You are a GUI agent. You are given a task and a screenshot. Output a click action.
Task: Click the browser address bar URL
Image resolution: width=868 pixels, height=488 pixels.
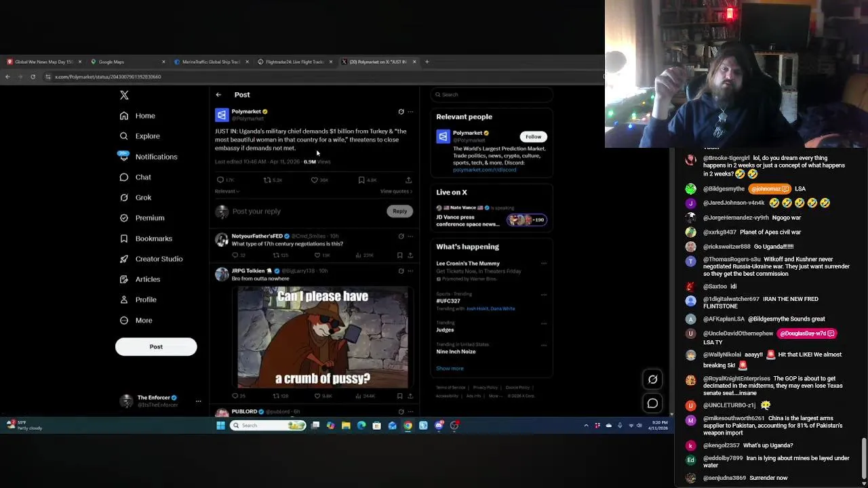[x=107, y=77]
